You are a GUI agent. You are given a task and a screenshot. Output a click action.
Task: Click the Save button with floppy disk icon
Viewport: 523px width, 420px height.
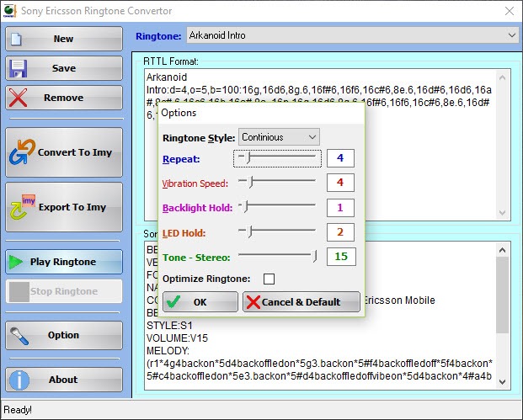pos(64,68)
